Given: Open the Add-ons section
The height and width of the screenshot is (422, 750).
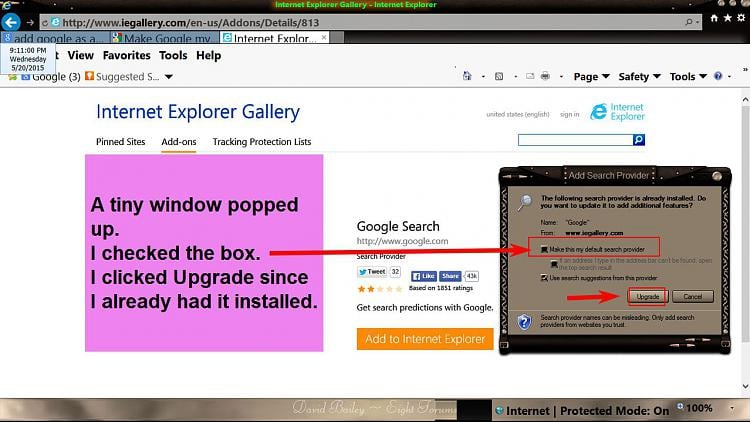Looking at the screenshot, I should pyautogui.click(x=178, y=142).
